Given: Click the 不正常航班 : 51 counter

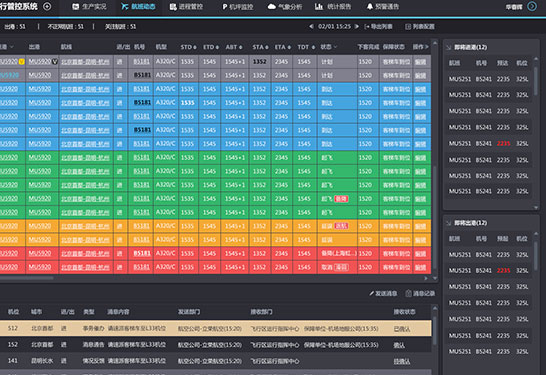Looking at the screenshot, I should tap(65, 26).
